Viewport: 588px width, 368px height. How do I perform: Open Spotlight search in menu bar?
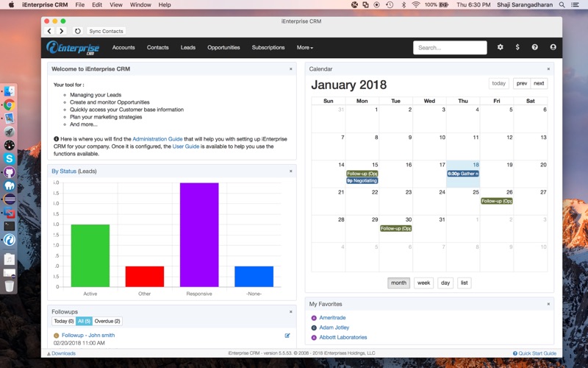562,5
